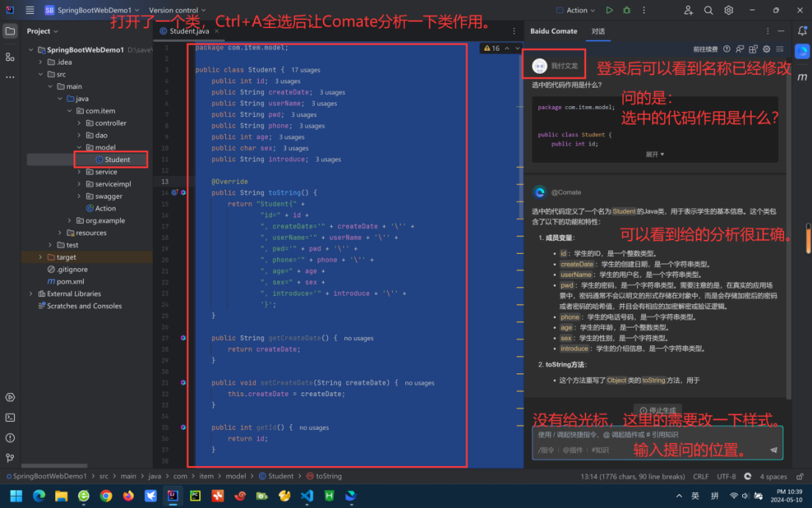Image resolution: width=812 pixels, height=508 pixels.
Task: Open the Notifications bell
Action: click(802, 31)
